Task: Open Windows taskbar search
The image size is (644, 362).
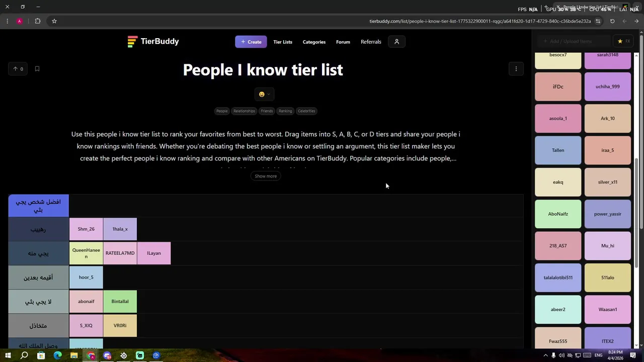Action: click(x=24, y=355)
